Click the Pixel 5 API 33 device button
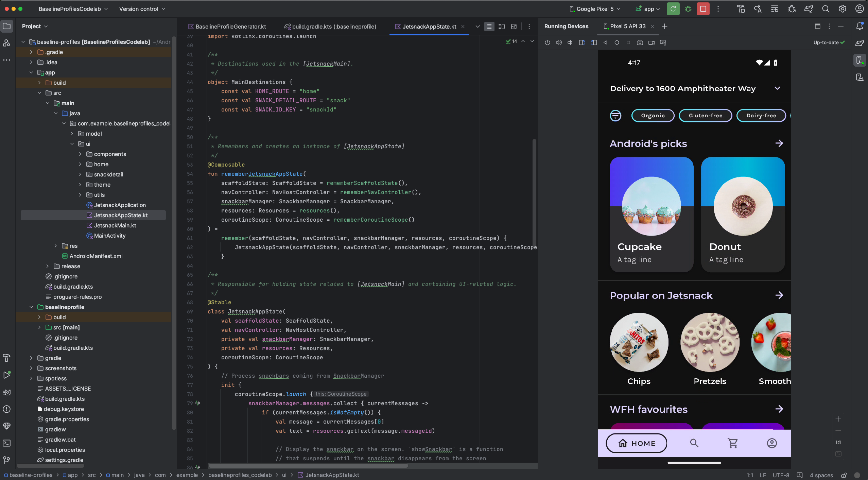 [628, 26]
